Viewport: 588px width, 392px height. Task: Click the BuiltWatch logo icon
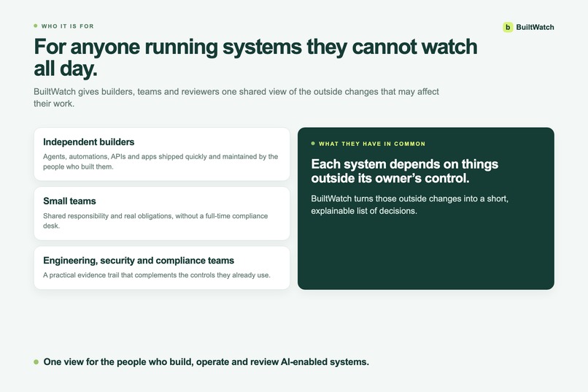point(508,27)
